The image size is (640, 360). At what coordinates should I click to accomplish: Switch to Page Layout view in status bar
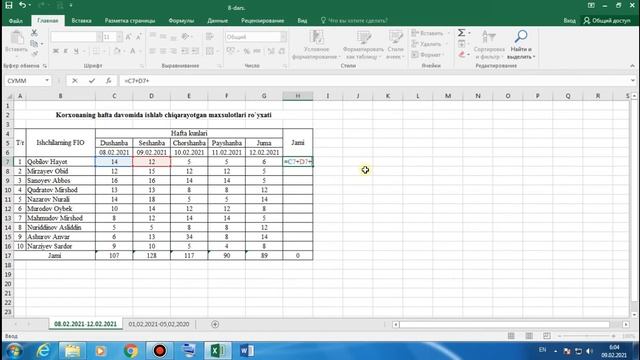(529, 336)
